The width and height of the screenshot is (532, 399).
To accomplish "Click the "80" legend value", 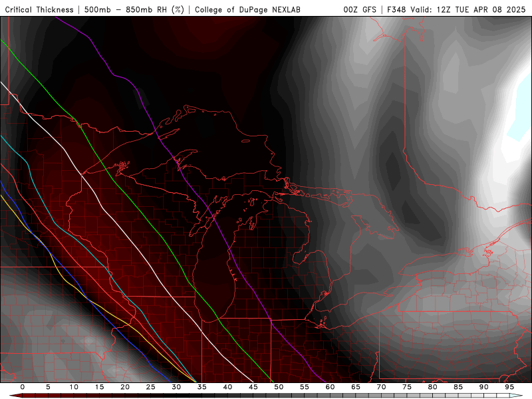I will tap(432, 387).
